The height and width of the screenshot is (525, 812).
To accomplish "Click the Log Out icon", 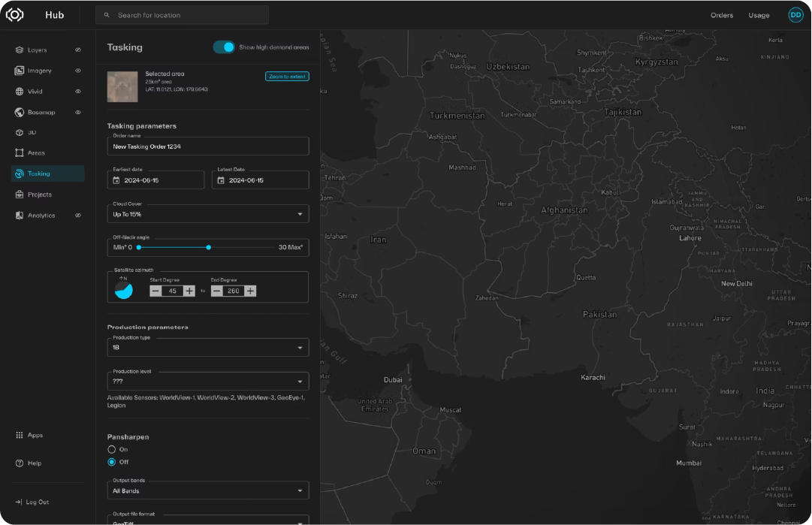I will pos(19,502).
